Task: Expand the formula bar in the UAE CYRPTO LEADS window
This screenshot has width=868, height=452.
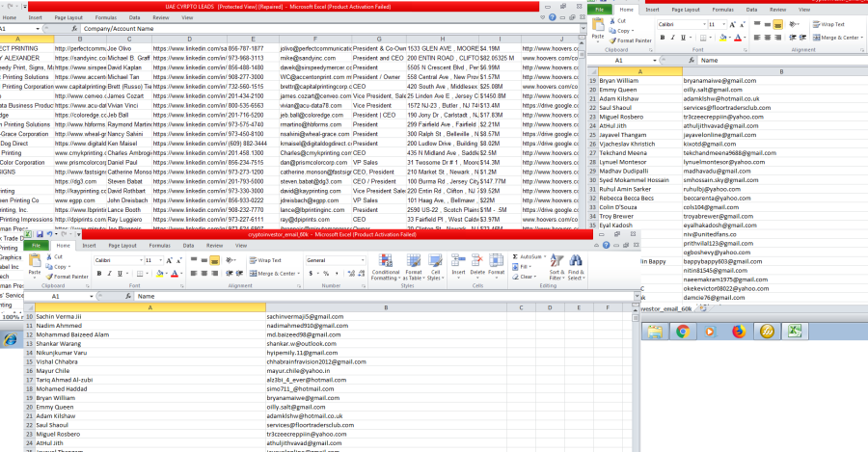Action: (583, 28)
